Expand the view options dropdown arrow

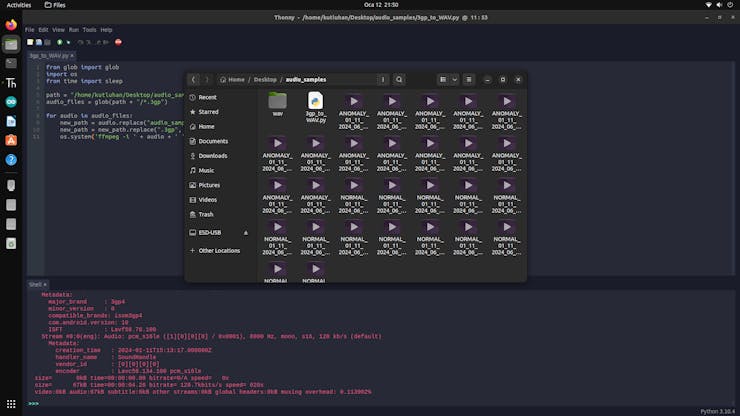click(454, 79)
